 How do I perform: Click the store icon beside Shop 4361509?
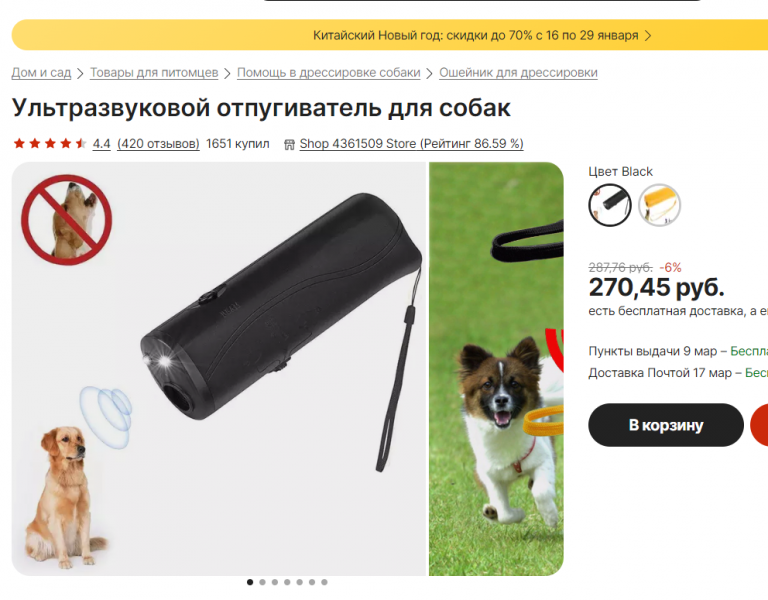coord(289,144)
